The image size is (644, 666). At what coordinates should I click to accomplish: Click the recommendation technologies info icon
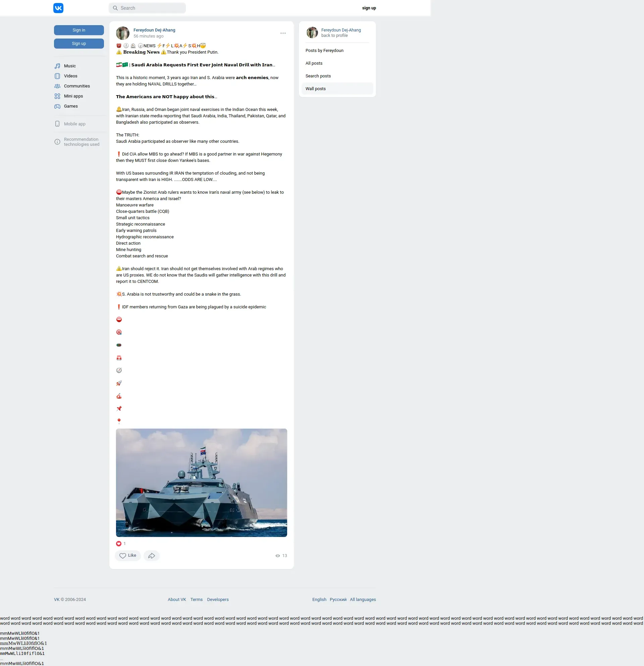pyautogui.click(x=57, y=142)
